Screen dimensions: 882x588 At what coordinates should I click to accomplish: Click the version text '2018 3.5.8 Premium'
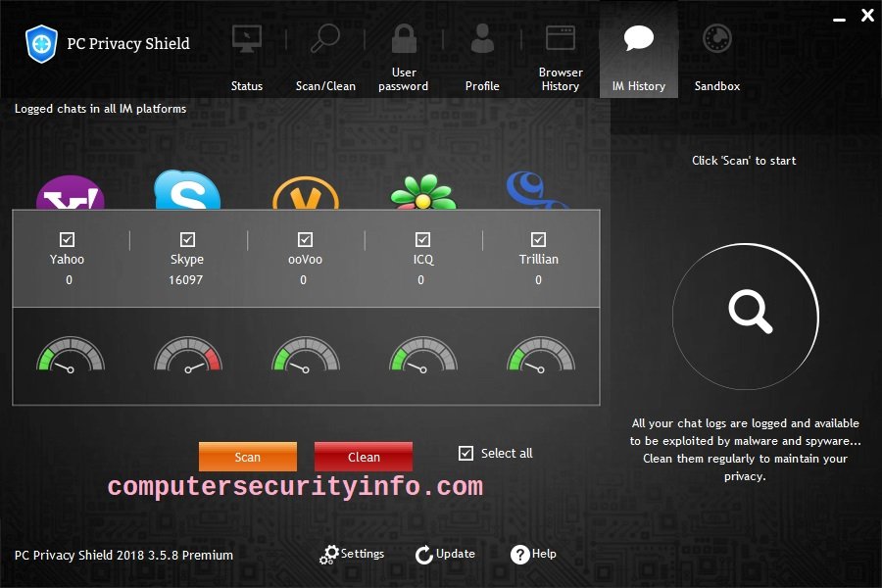coord(174,556)
